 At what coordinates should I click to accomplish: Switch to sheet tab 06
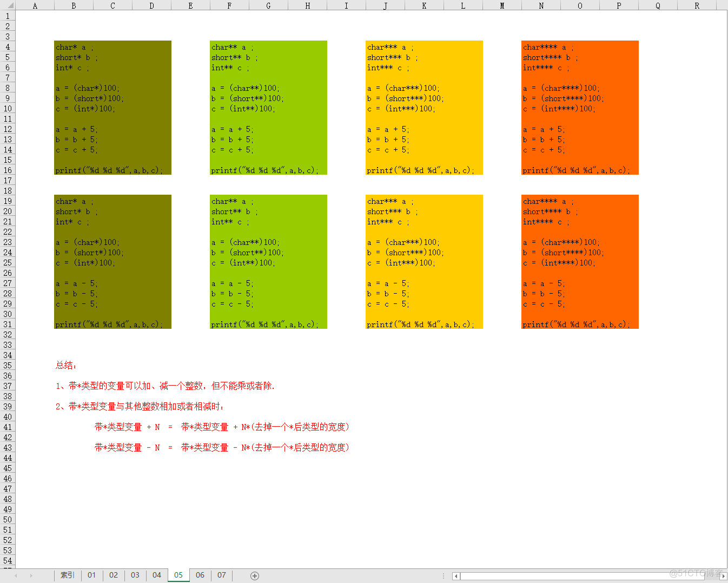200,575
